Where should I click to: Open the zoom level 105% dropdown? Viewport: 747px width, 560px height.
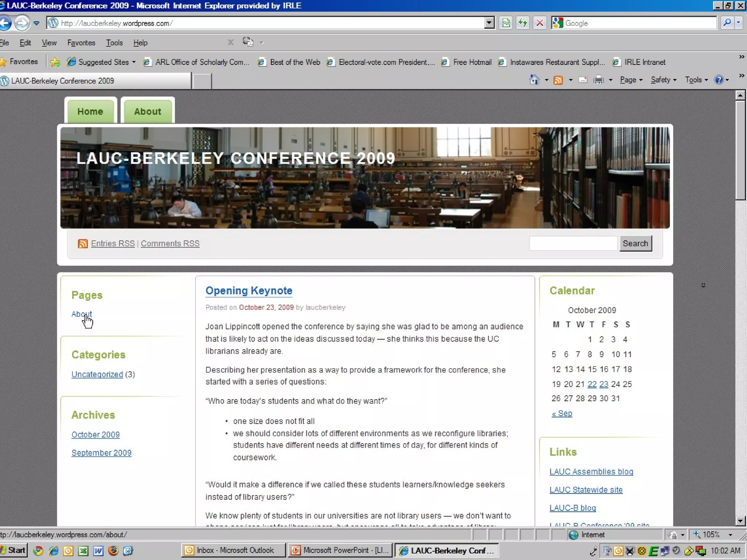730,535
